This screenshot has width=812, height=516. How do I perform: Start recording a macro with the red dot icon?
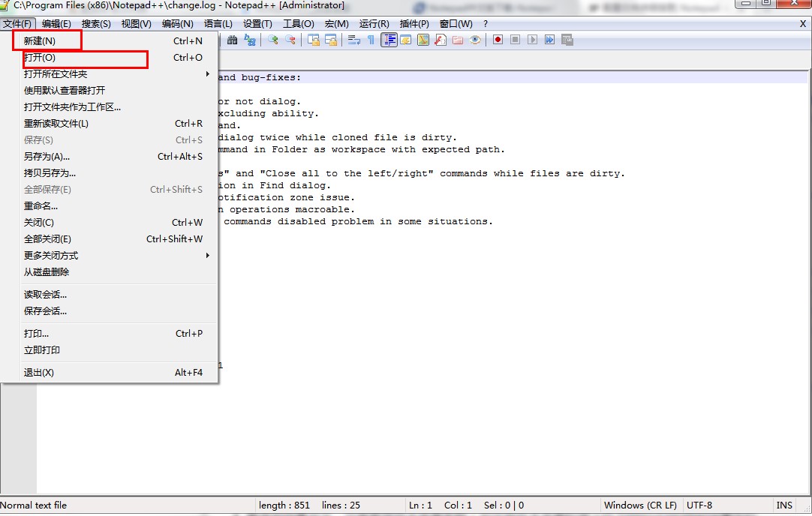point(498,40)
